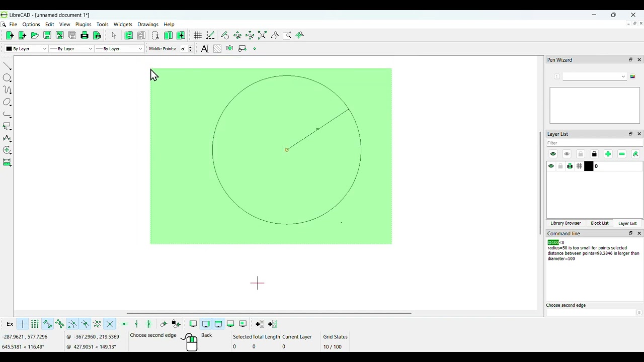This screenshot has width=644, height=362.
Task: Click the Zoom Previous view icon
Action: click(x=275, y=35)
